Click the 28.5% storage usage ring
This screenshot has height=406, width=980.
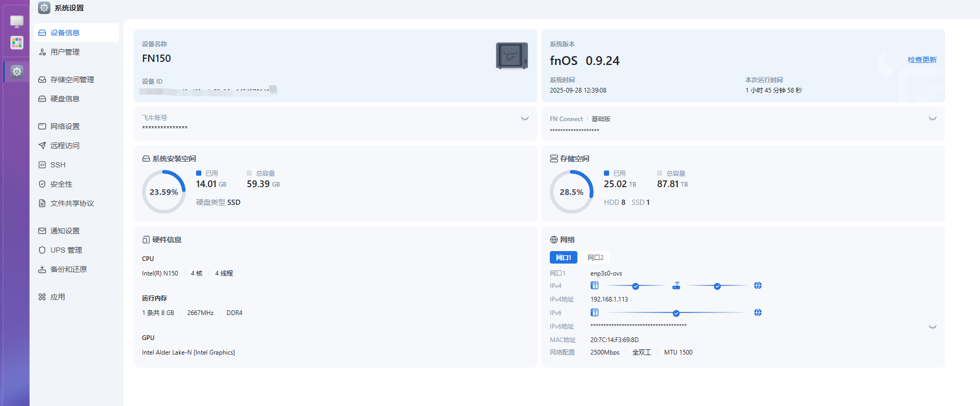[572, 192]
